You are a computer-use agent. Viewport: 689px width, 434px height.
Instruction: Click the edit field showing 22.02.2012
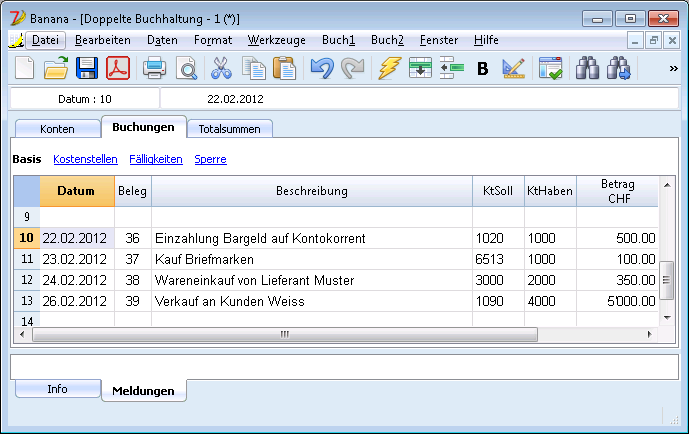pyautogui.click(x=419, y=99)
